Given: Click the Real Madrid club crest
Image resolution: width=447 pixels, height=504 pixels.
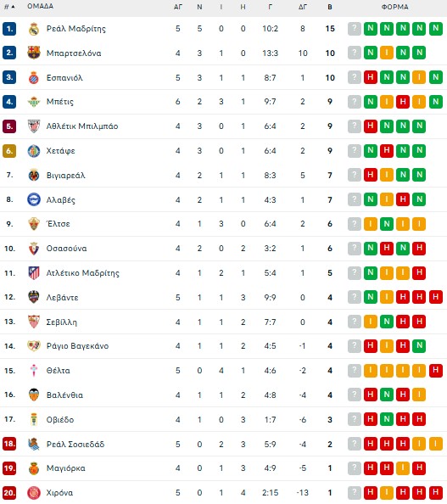Looking at the screenshot, I should (34, 29).
